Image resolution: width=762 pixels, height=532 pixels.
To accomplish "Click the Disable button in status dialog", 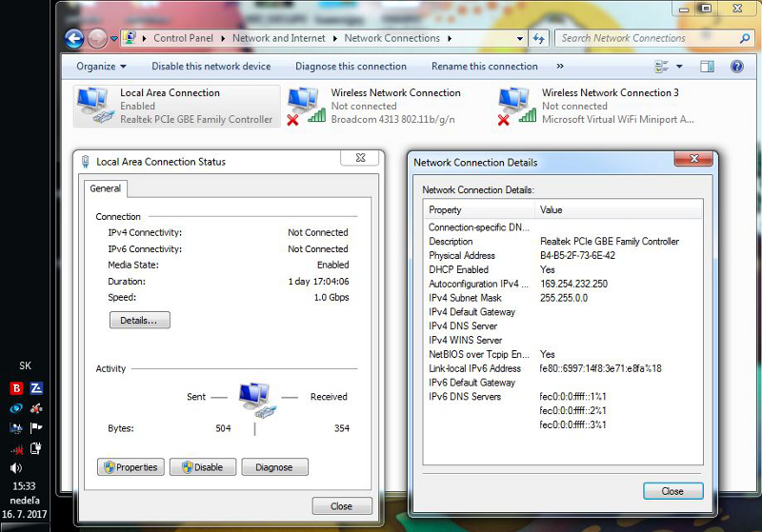I will pyautogui.click(x=203, y=467).
